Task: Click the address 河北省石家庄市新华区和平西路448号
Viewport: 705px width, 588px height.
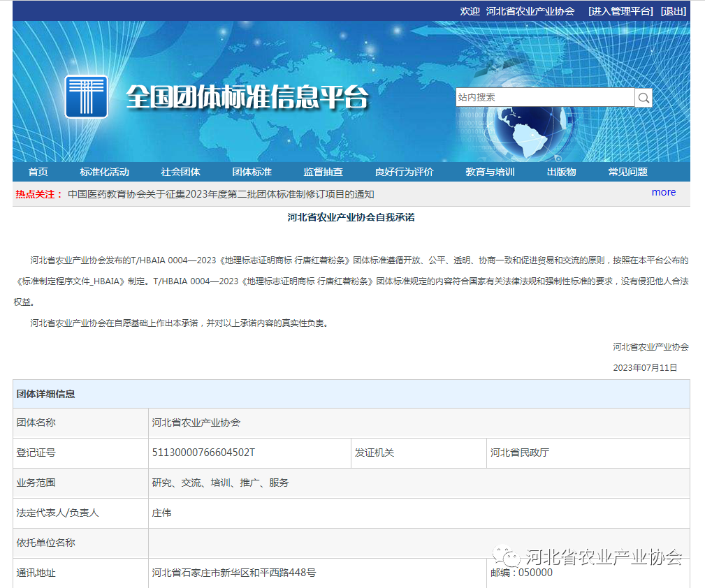Action: pos(234,572)
